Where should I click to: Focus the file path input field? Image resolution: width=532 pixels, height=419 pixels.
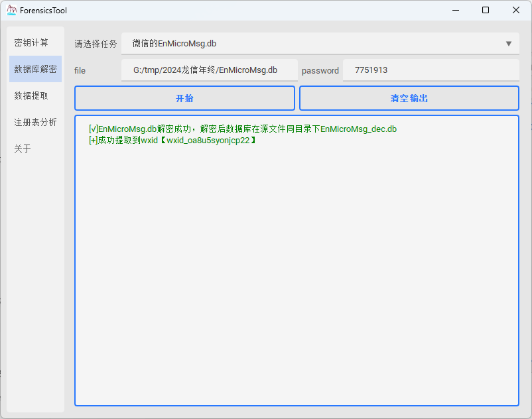coord(209,70)
